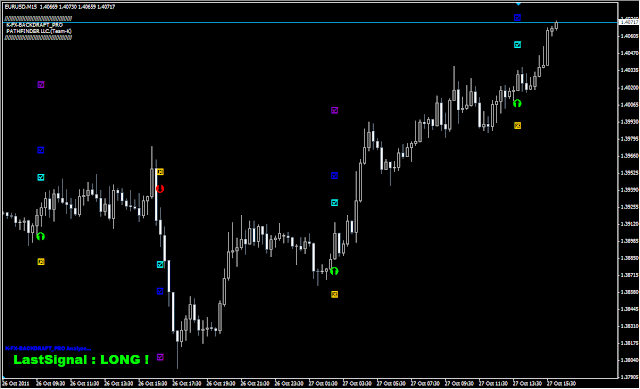Click the 1.40065 price axis label

(x=629, y=104)
